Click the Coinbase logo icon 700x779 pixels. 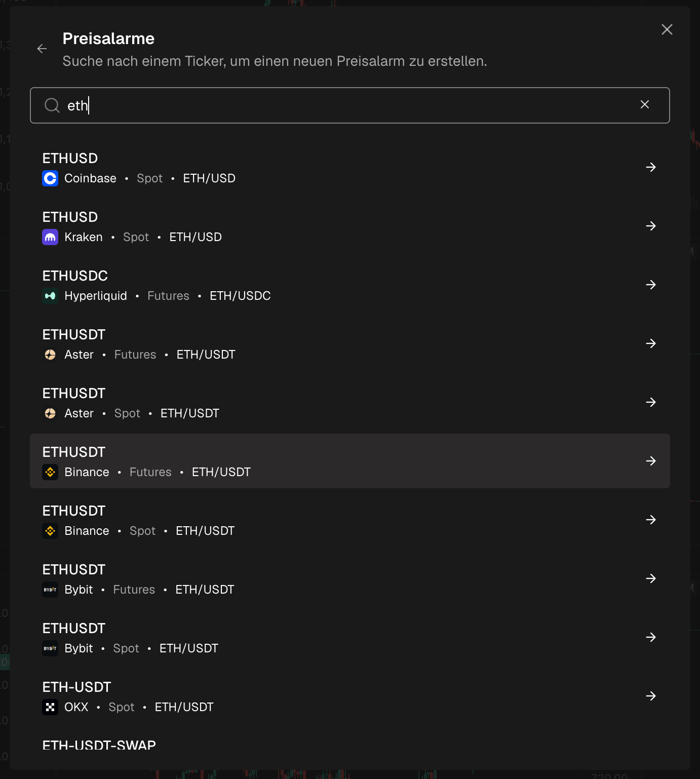click(50, 178)
